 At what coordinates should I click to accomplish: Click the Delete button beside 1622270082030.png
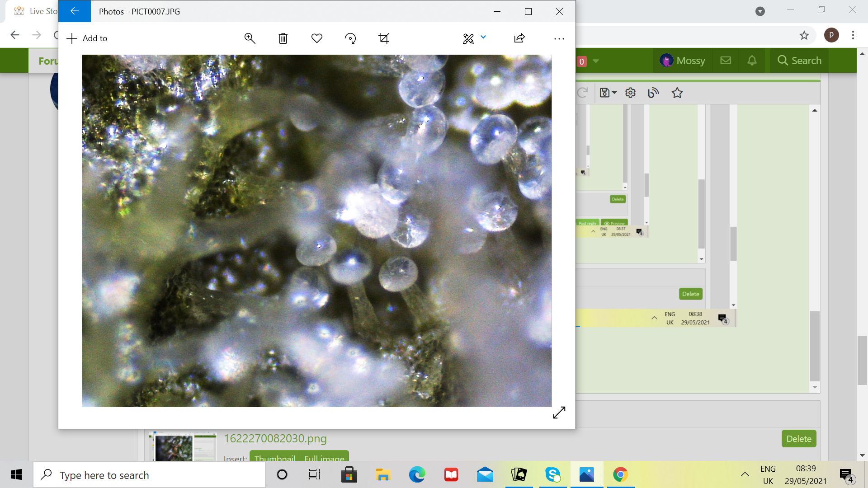[799, 439]
